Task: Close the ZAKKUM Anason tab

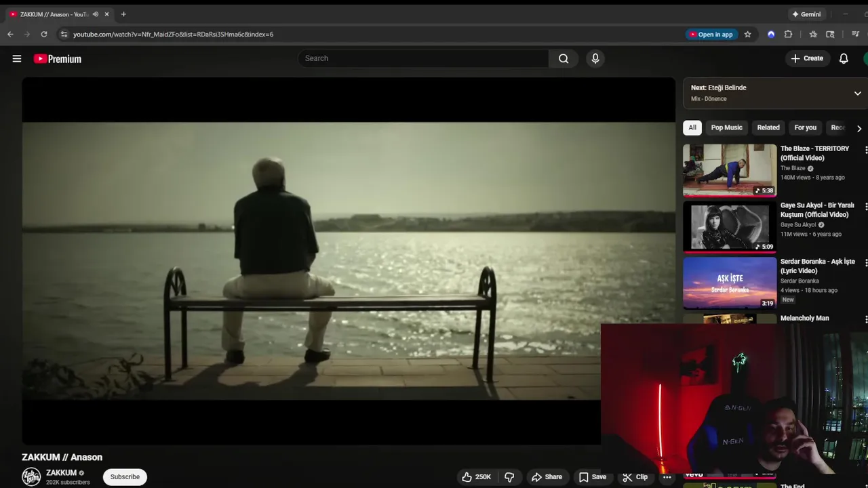Action: click(106, 14)
